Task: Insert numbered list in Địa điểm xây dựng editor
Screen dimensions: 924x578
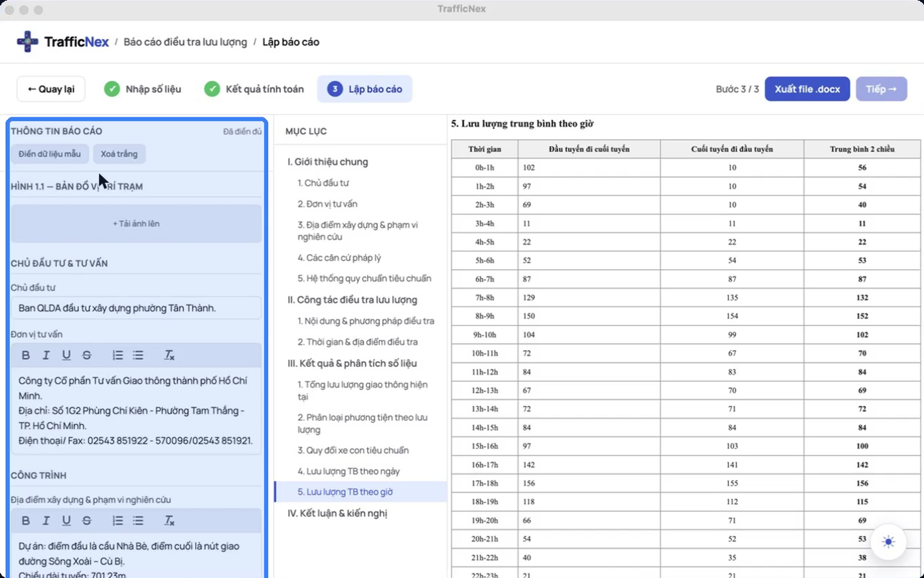Action: click(117, 521)
